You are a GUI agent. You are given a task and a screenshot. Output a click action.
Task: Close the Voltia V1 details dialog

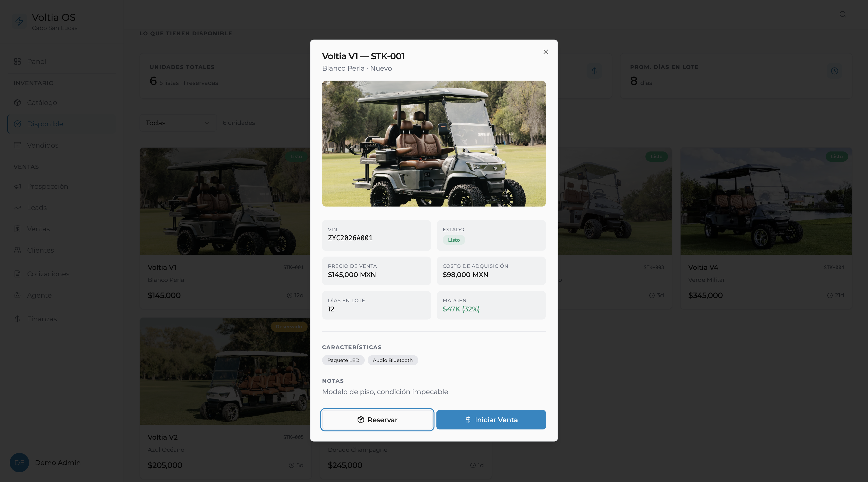(x=546, y=52)
